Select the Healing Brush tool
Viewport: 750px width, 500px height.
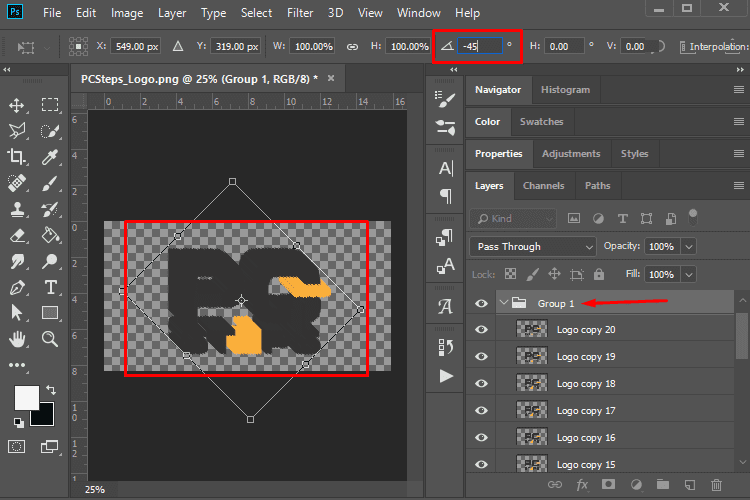pyautogui.click(x=17, y=183)
